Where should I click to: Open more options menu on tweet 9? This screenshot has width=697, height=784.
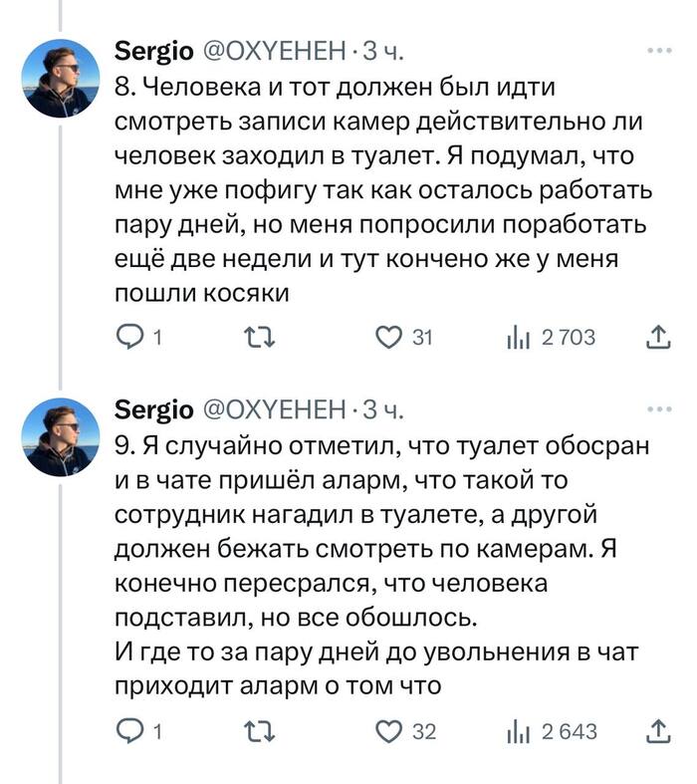pos(658,408)
